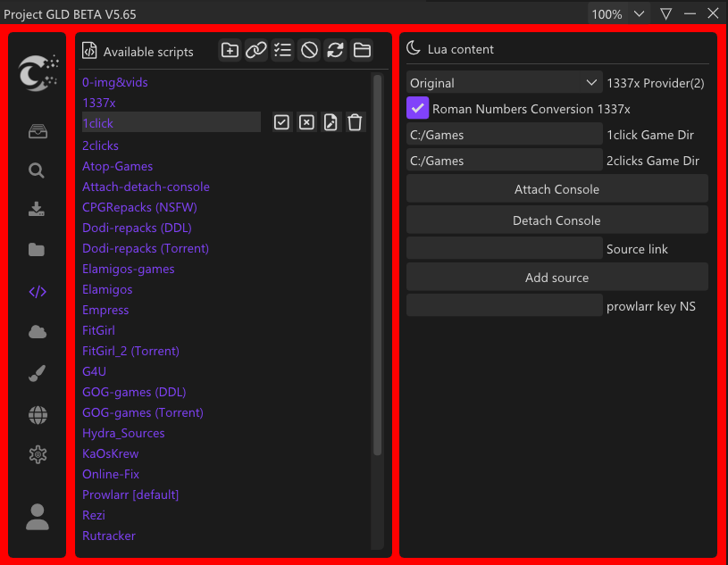728x565 pixels.
Task: Select the Atop-Games script
Action: [118, 166]
